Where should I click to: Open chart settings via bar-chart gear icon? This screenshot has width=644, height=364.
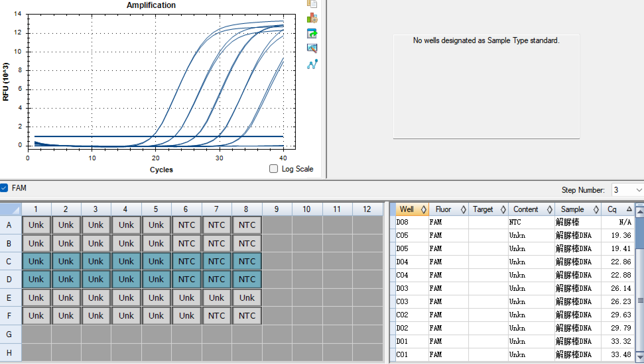click(x=312, y=18)
